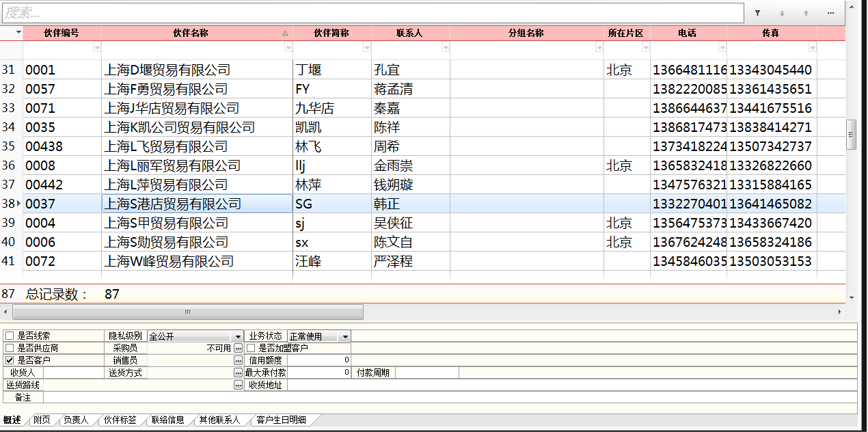Open the 客户生日明细 tab
Screen dimensions: 868x432
point(281,420)
